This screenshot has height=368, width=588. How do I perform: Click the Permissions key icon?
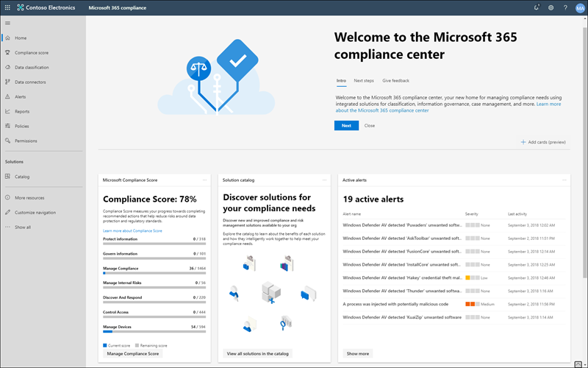(7, 141)
